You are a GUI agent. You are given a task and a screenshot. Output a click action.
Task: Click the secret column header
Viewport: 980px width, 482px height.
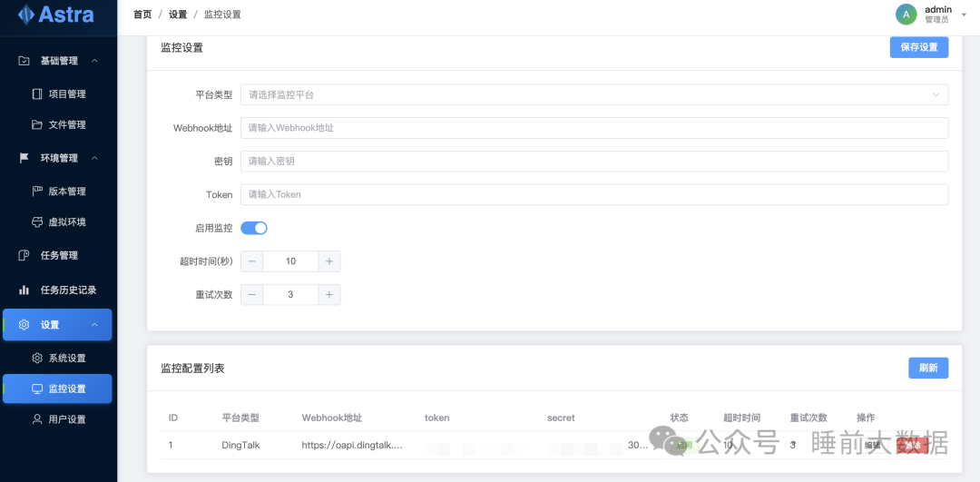[x=561, y=418]
